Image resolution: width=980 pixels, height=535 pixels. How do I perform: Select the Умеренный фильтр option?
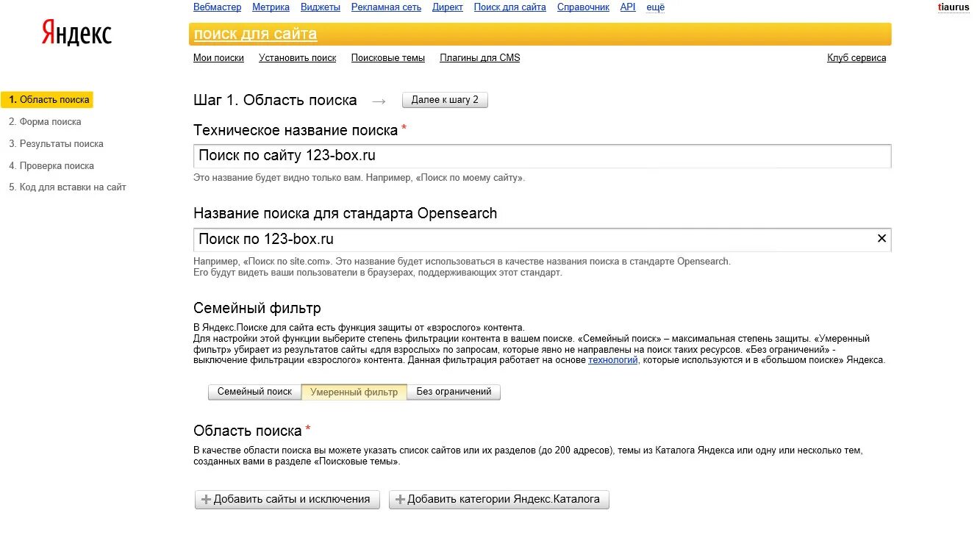coord(354,392)
